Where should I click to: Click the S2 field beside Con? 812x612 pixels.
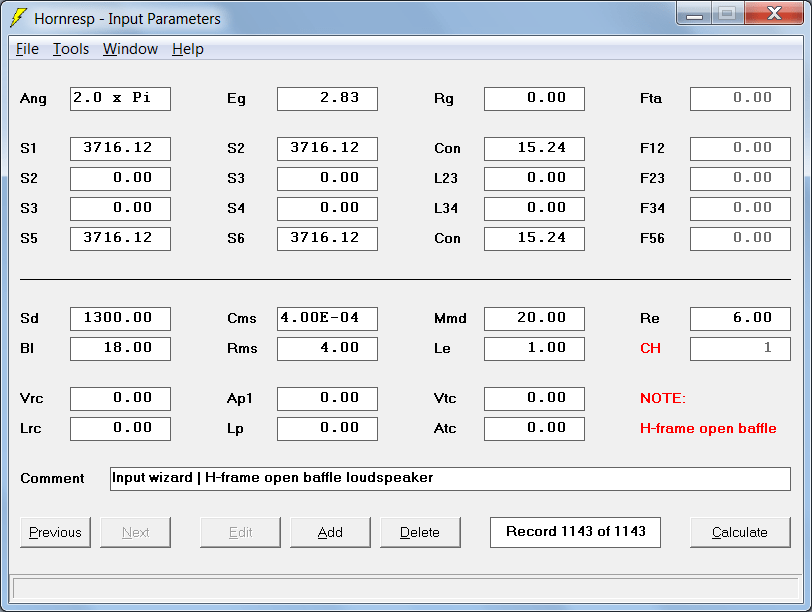click(327, 149)
